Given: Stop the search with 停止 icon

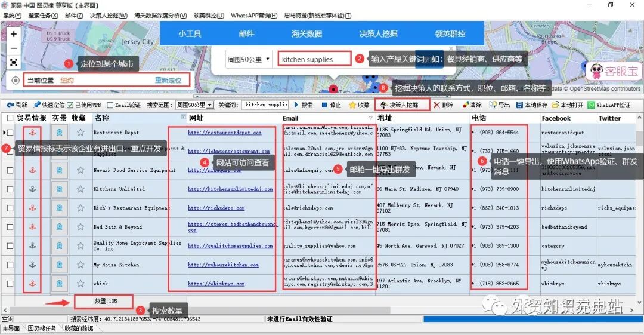Looking at the screenshot, I should (324, 105).
